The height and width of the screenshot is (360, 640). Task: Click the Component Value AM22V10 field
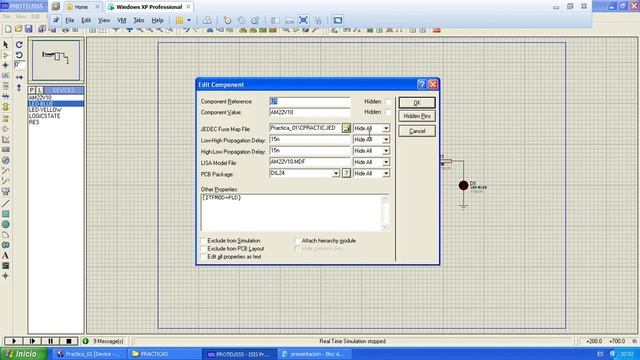coord(310,112)
